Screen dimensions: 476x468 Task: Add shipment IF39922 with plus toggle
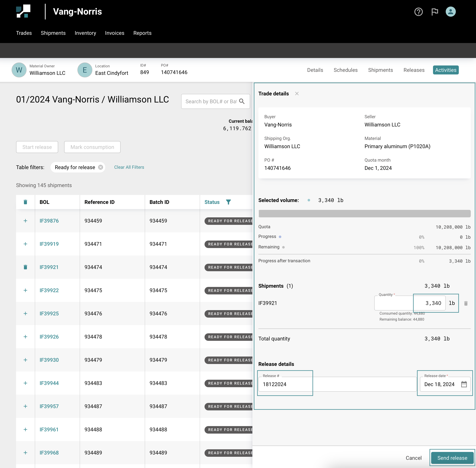[25, 290]
